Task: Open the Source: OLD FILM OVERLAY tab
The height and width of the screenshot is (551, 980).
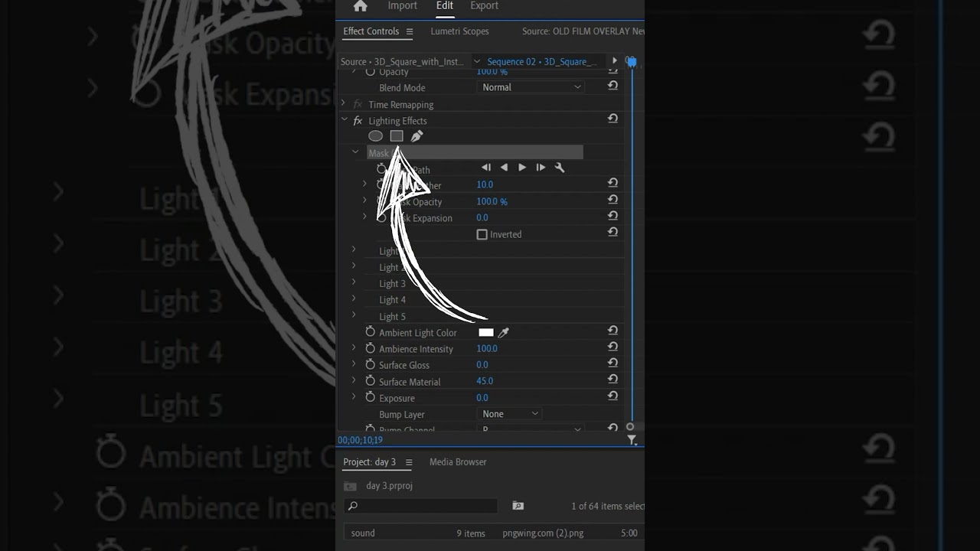Action: pyautogui.click(x=583, y=31)
